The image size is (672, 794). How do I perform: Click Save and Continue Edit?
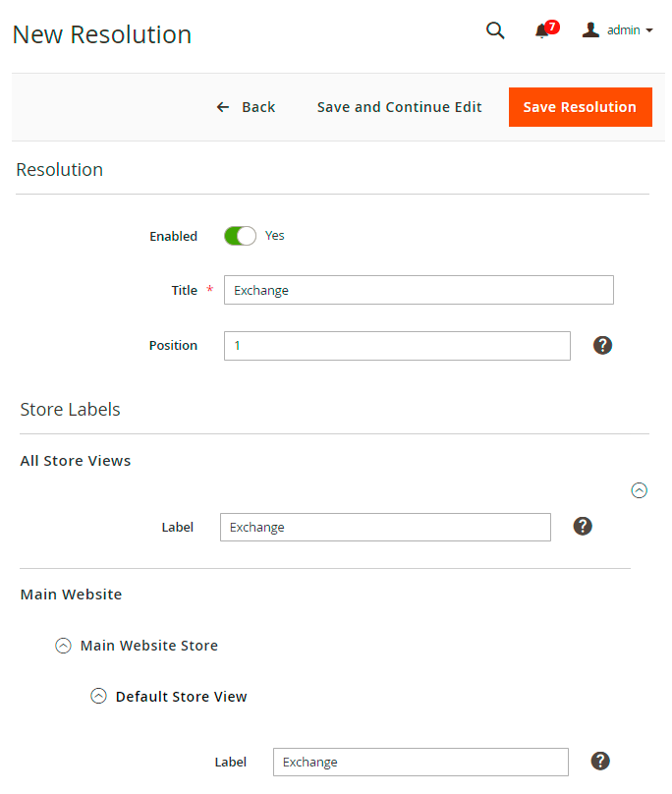399,107
